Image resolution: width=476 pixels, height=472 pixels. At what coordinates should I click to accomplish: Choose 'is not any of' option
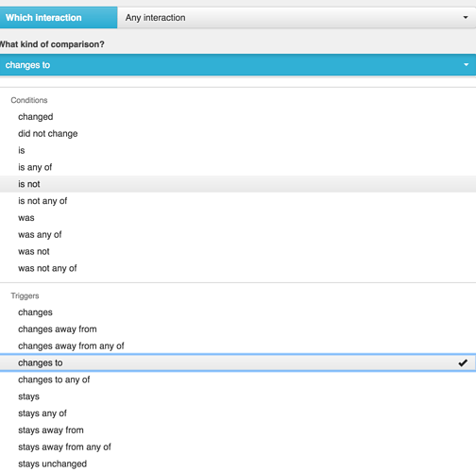[x=238, y=201]
